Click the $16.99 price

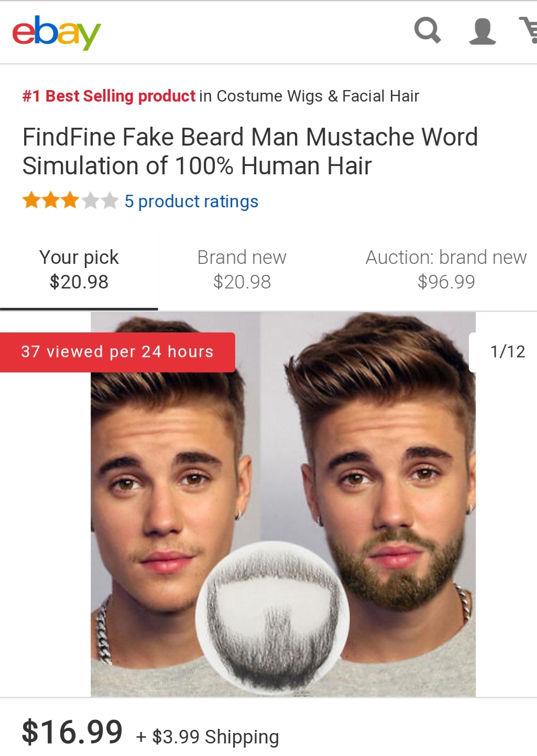click(x=72, y=731)
